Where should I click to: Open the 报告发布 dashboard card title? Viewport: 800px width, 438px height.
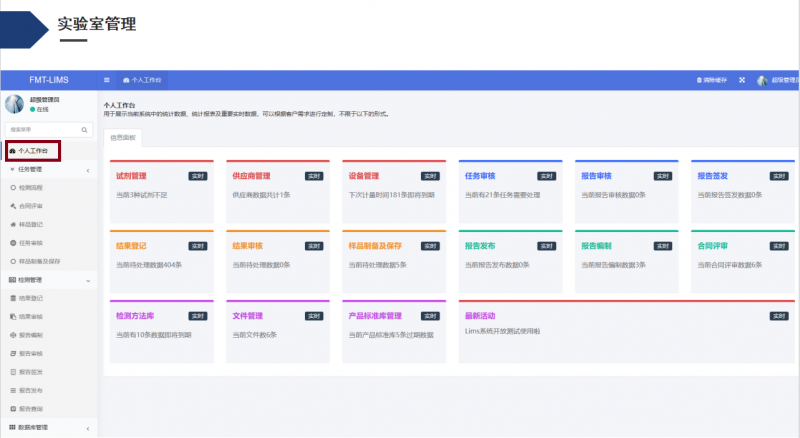tap(480, 246)
